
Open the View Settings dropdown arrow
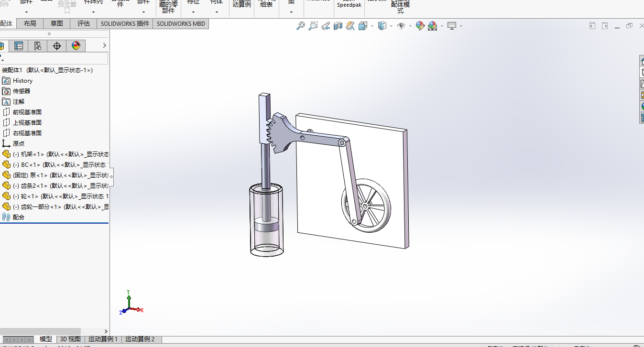(461, 26)
